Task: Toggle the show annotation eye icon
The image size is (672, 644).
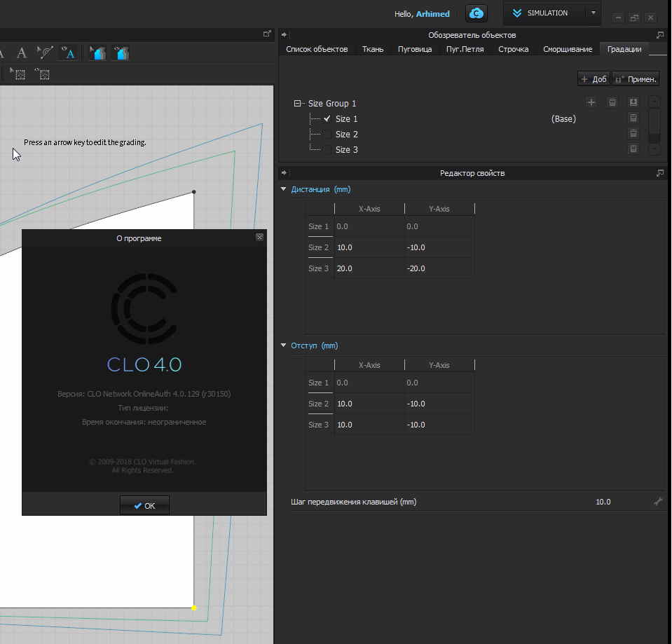Action: 68,53
